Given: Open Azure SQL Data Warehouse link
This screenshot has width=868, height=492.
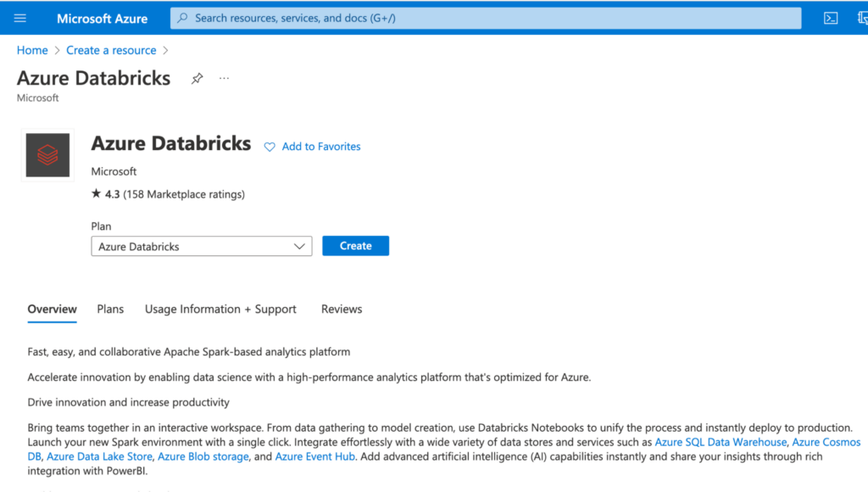Looking at the screenshot, I should pyautogui.click(x=721, y=442).
